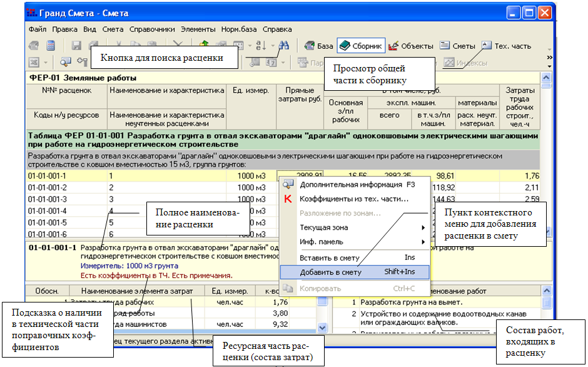
Task: Click the floppy disk save icon
Action: [x=76, y=46]
